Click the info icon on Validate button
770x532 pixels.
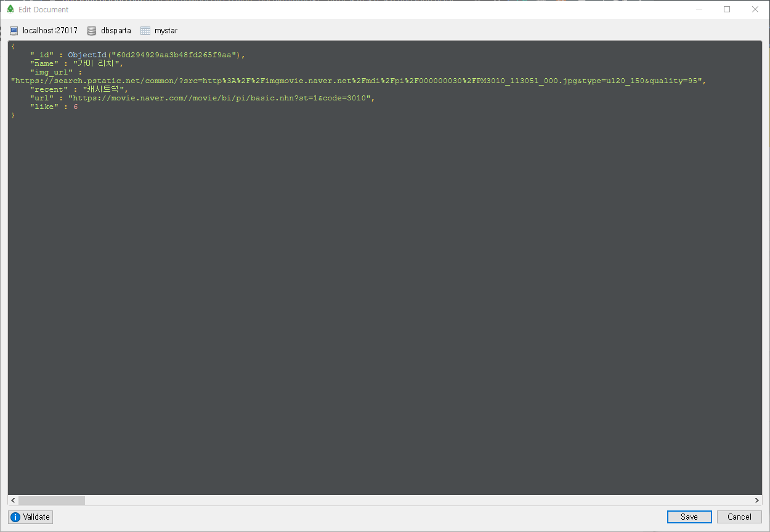click(15, 517)
